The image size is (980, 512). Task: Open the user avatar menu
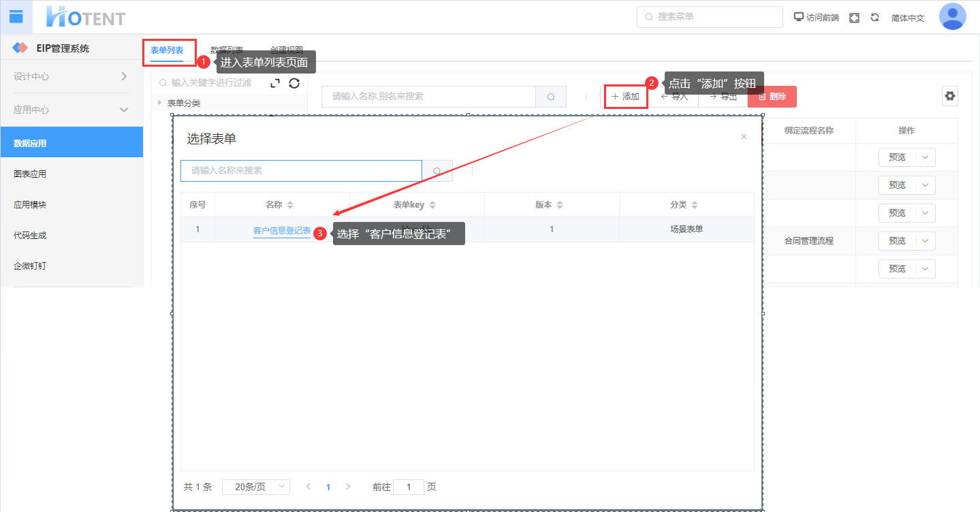pos(952,17)
